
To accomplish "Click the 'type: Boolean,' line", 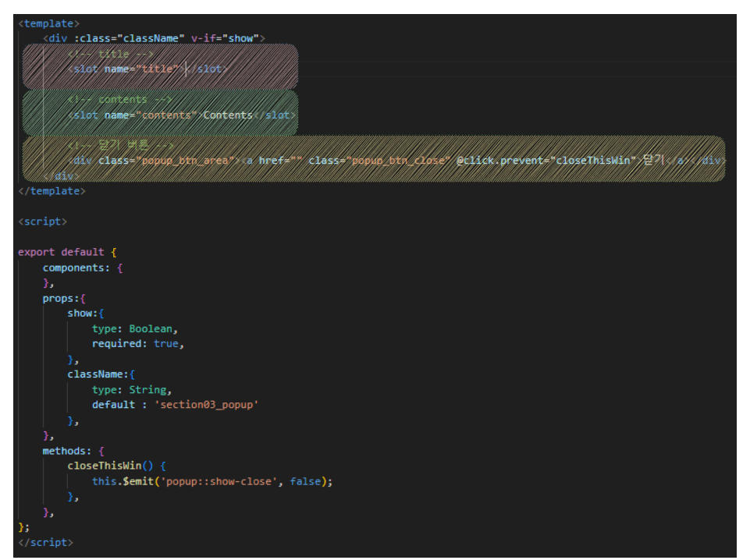I will (x=135, y=328).
